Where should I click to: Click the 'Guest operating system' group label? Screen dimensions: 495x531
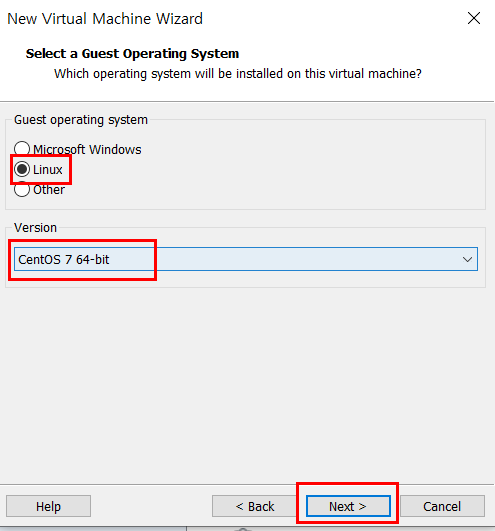pyautogui.click(x=81, y=120)
